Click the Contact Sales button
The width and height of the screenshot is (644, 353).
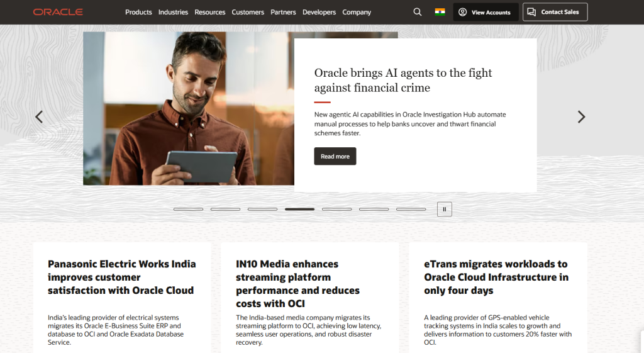point(555,12)
